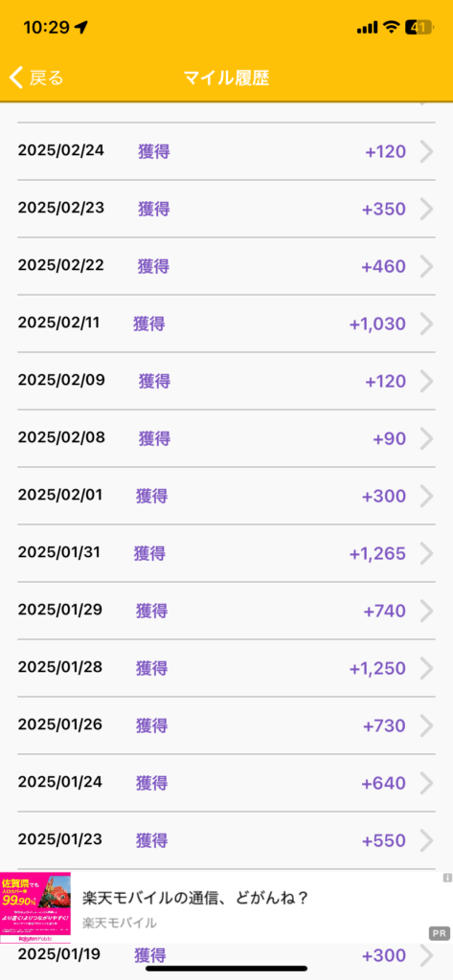Screen dimensions: 453x980
Task: Expand the 2025/01/31 +1,265 entry chevron
Action: [x=427, y=553]
